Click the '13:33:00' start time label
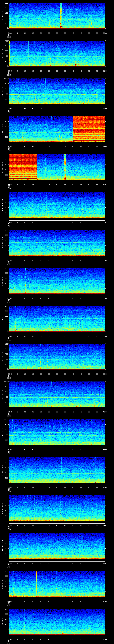Viewport: 114px width, 644px height. pos(9,184)
